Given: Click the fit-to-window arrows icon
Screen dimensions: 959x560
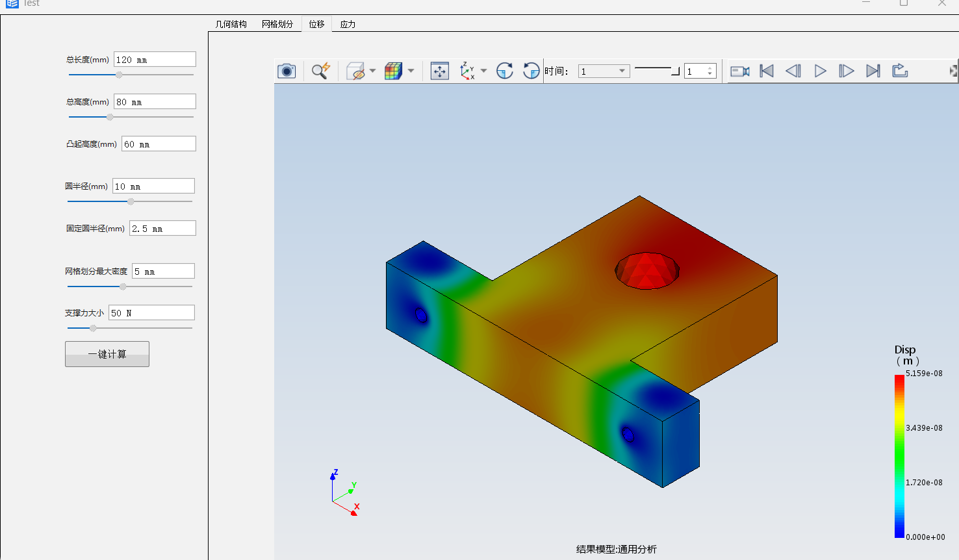Looking at the screenshot, I should pyautogui.click(x=440, y=71).
